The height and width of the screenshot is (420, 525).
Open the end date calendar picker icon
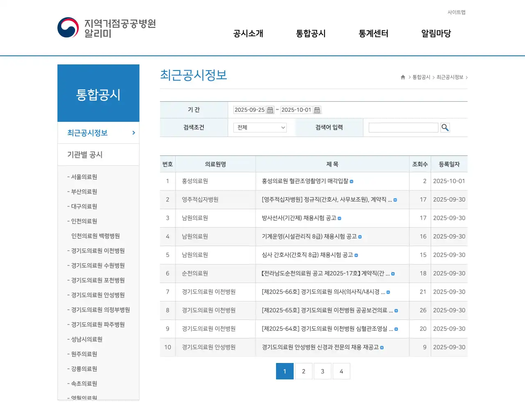pyautogui.click(x=317, y=110)
